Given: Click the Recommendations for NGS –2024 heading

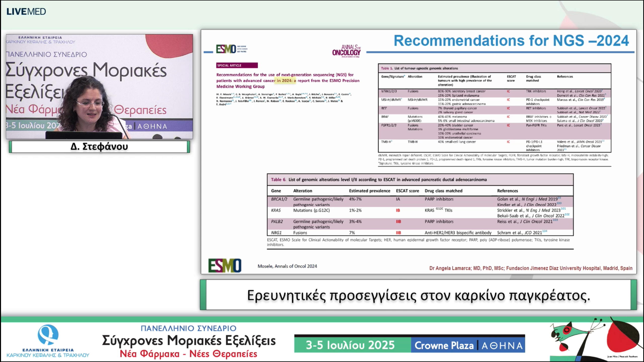Looking at the screenshot, I should 511,41.
